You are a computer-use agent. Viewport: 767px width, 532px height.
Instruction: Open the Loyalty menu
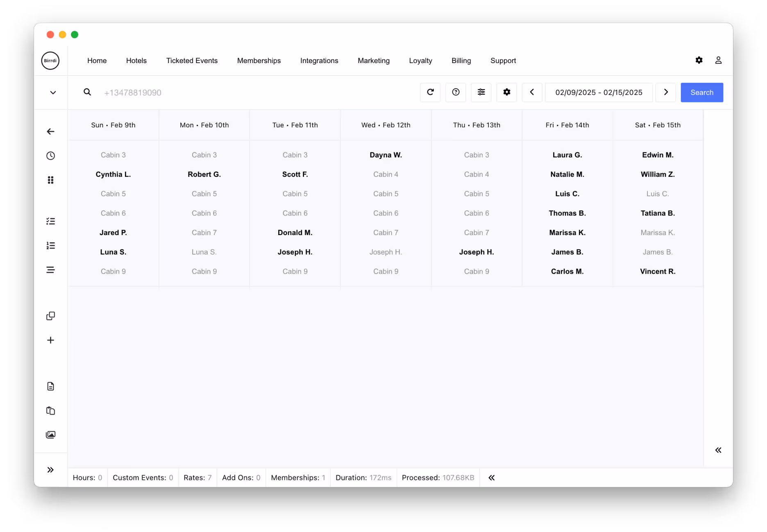click(420, 61)
